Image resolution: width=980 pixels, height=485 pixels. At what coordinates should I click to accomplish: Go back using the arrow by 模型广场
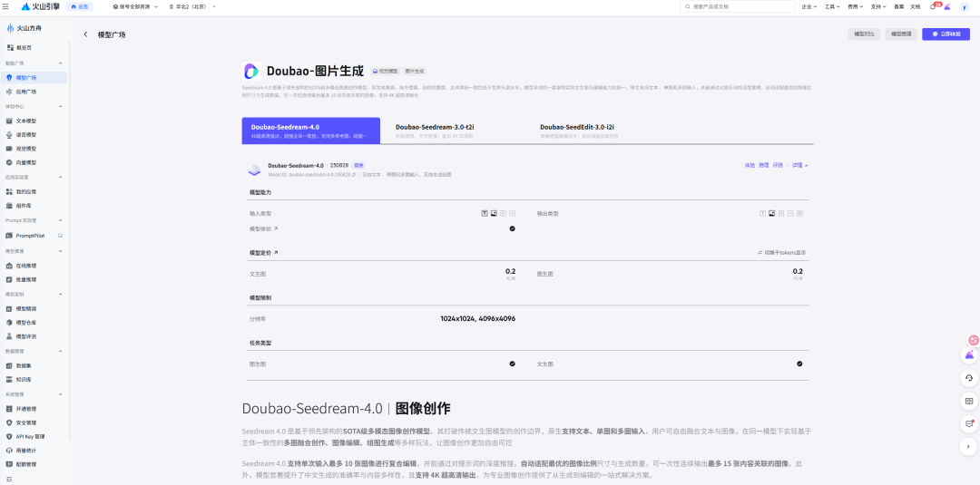point(85,34)
